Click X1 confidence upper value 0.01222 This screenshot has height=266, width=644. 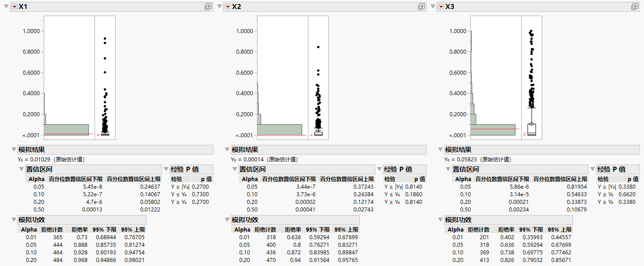(151, 210)
